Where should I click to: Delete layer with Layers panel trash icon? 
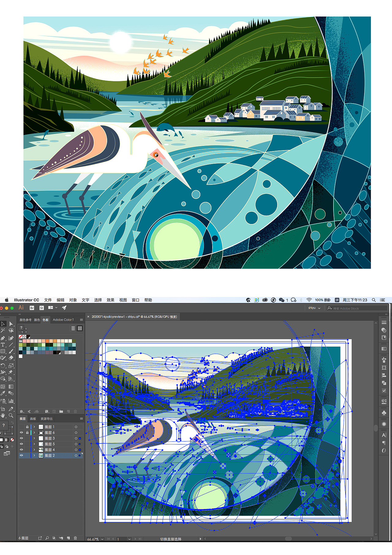[x=75, y=538]
